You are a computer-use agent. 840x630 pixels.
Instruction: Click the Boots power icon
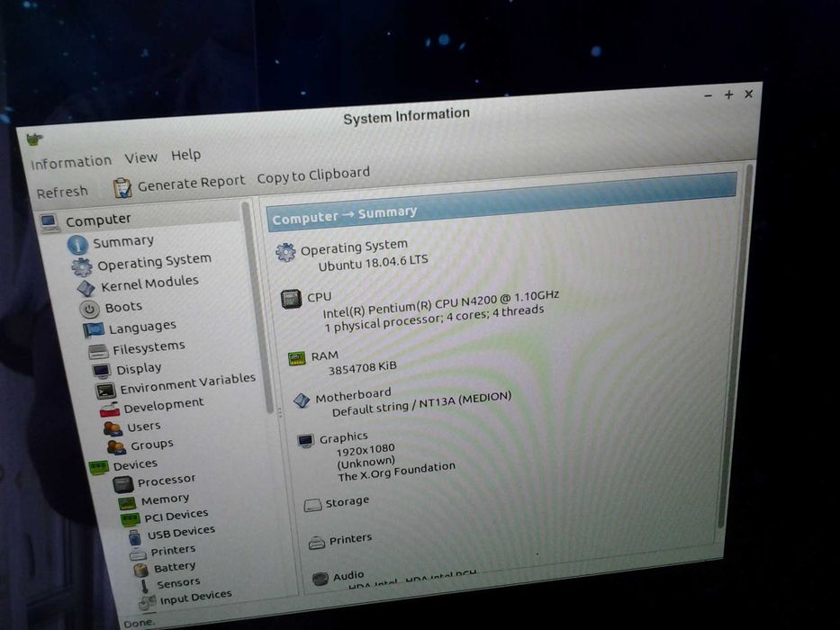point(89,309)
